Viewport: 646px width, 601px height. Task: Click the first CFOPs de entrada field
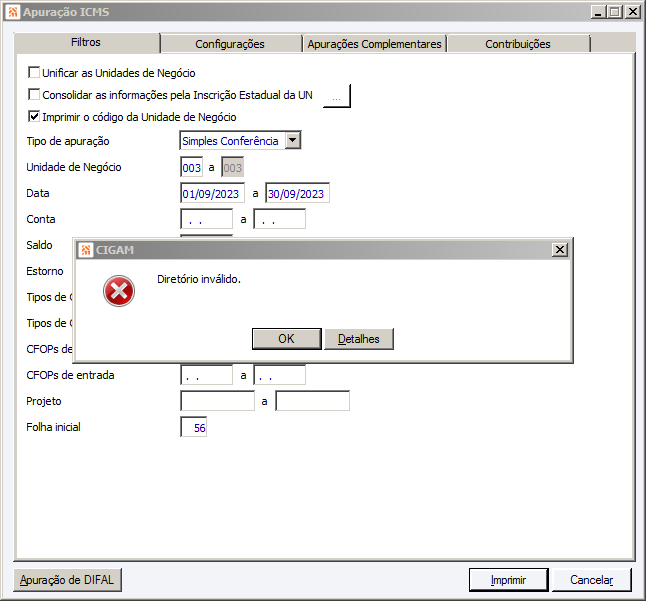206,375
